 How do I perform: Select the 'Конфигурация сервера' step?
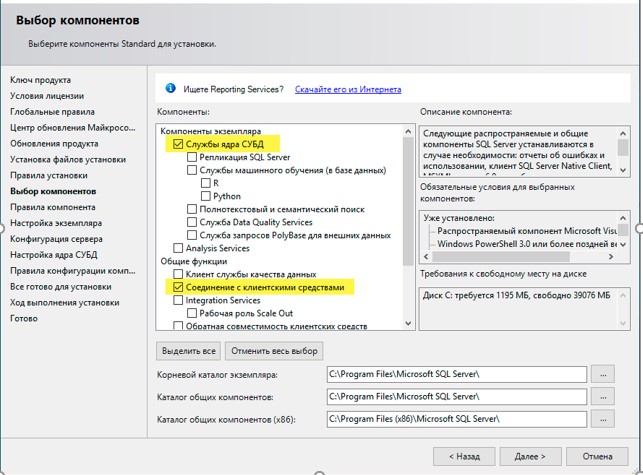click(x=57, y=239)
